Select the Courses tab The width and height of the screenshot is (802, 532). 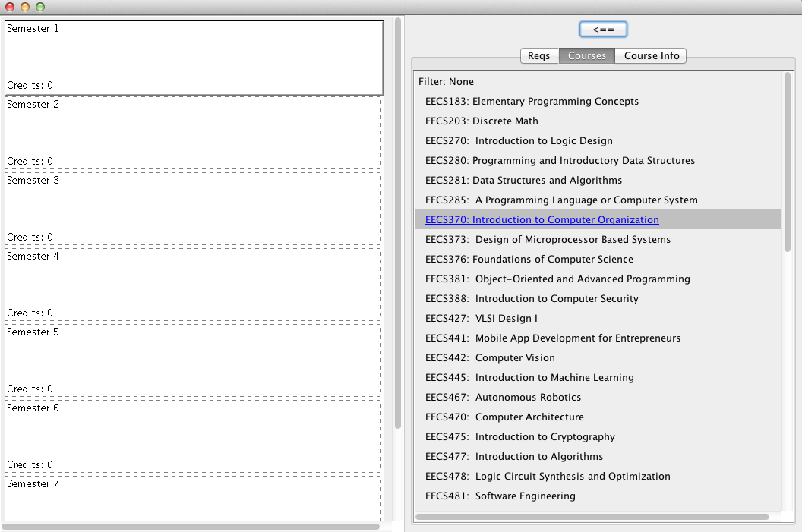(586, 55)
